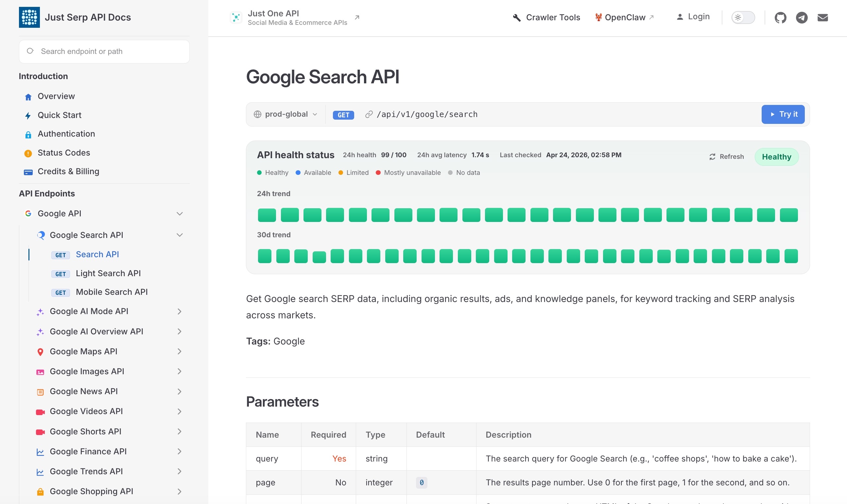Click the first 30d trend green block
This screenshot has height=504, width=847.
265,257
